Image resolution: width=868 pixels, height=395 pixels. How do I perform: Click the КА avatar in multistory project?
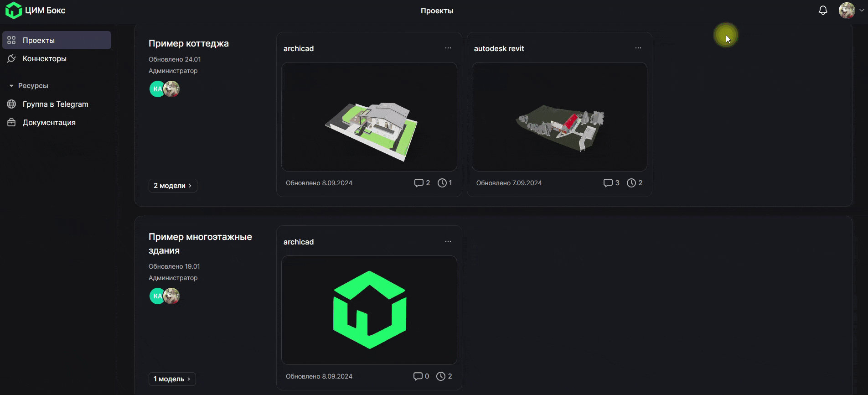coord(157,296)
